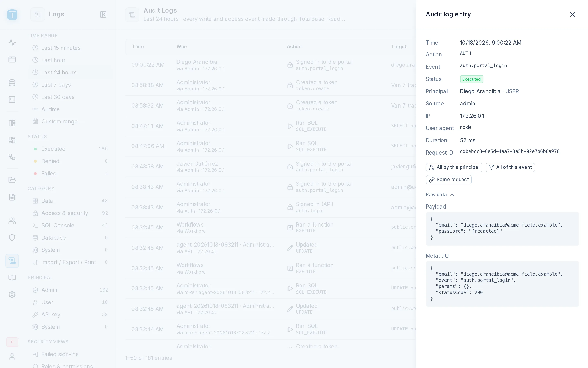Open the 08:47:11 AM Ran SQL row
588x368 pixels.
click(x=271, y=126)
